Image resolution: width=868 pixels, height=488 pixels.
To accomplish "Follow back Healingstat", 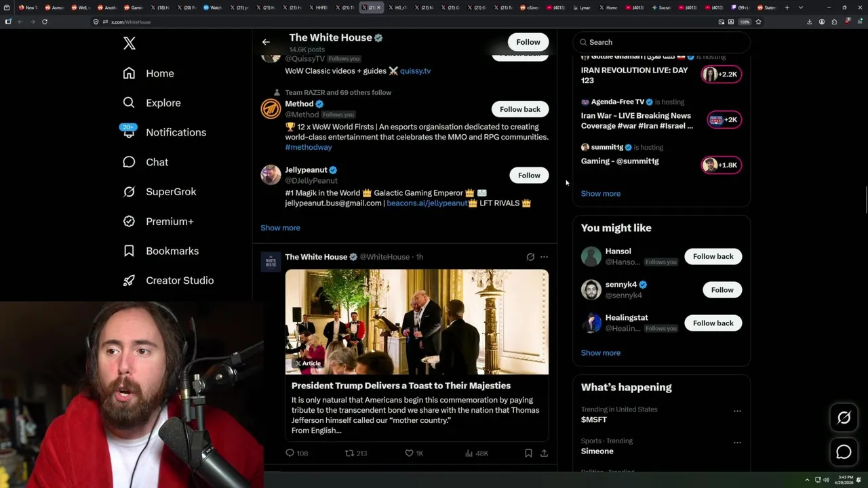I will pyautogui.click(x=713, y=323).
